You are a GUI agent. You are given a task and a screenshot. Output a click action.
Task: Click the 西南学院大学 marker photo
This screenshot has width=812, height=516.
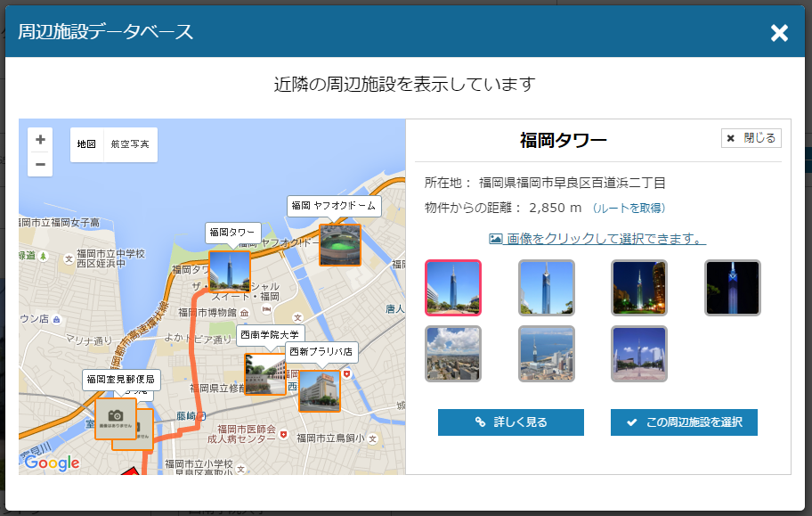click(265, 374)
